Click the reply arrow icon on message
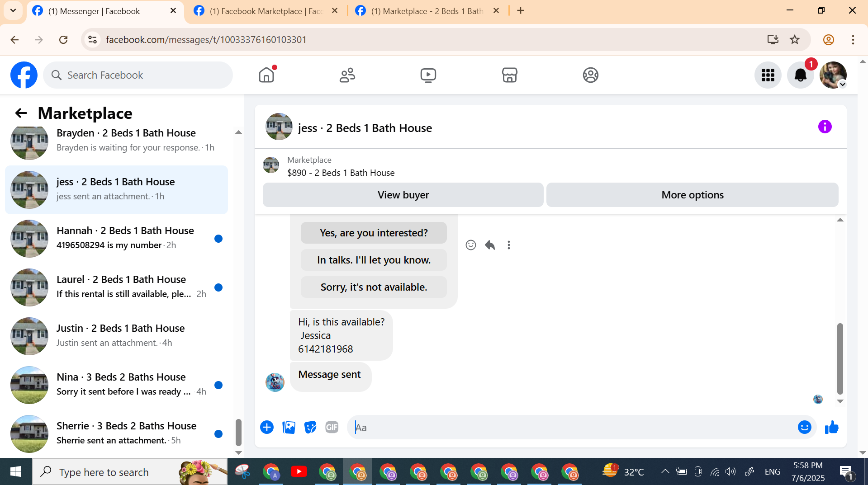The image size is (868, 485). 490,245
